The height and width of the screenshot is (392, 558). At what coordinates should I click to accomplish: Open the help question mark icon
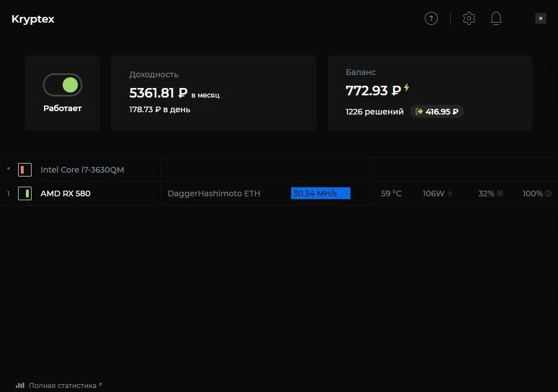tap(431, 18)
